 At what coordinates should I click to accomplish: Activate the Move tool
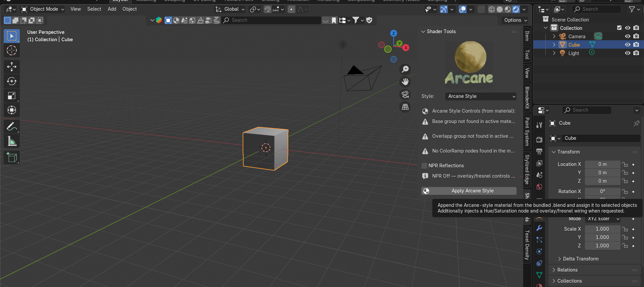pyautogui.click(x=12, y=67)
